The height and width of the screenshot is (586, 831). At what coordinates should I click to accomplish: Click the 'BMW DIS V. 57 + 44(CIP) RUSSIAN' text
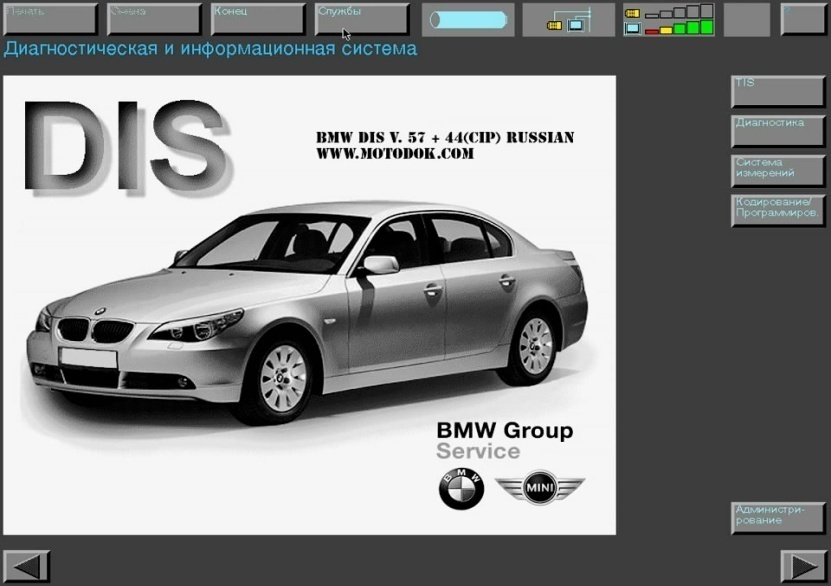[445, 138]
